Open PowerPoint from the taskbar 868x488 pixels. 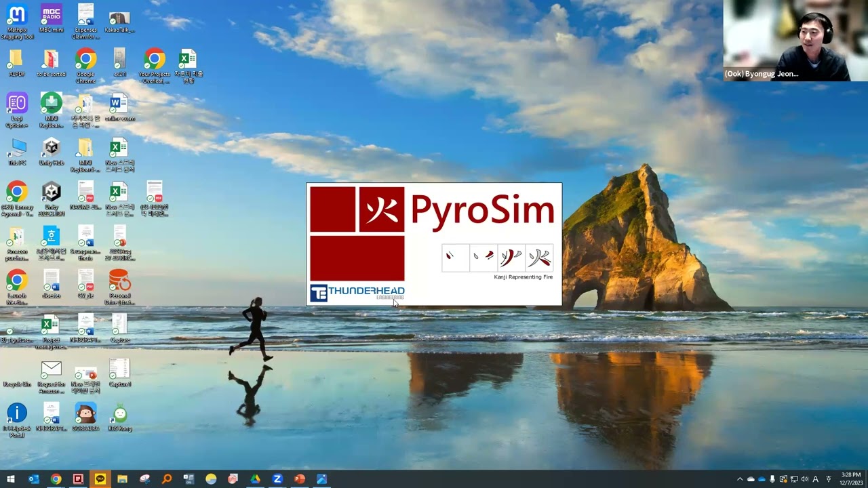(x=300, y=479)
